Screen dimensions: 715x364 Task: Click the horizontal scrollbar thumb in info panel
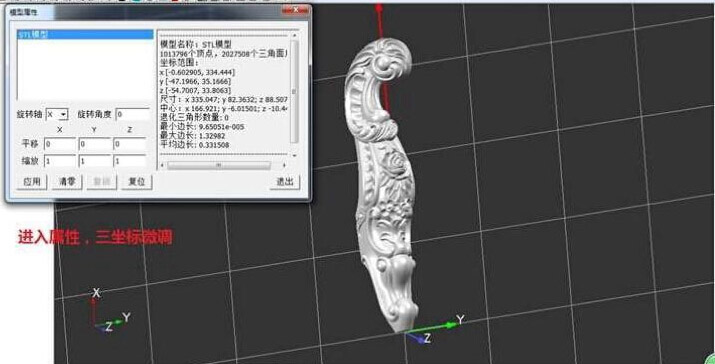(x=219, y=165)
